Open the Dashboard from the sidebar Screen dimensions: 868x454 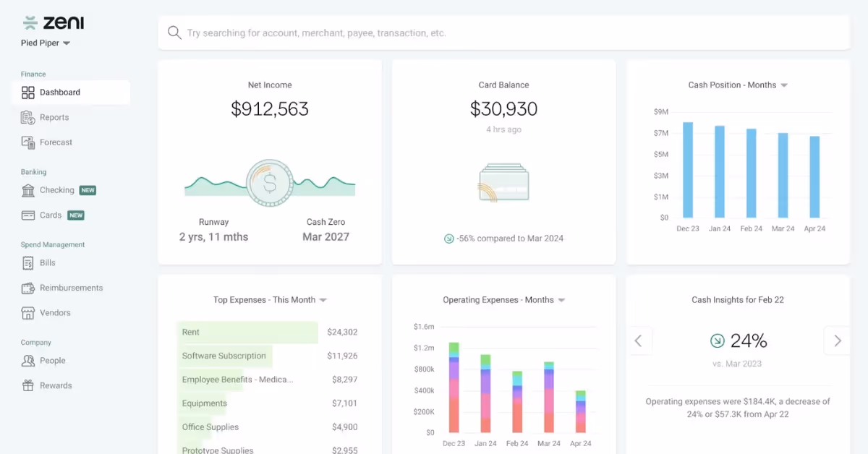(x=59, y=92)
